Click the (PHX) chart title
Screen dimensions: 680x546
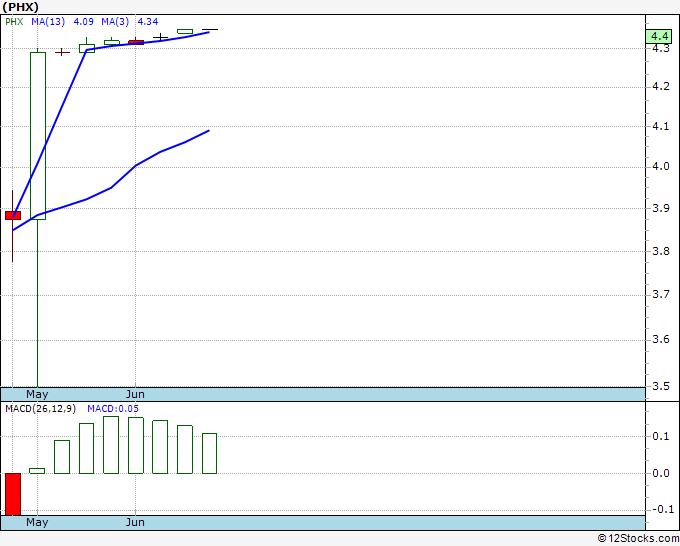point(20,7)
